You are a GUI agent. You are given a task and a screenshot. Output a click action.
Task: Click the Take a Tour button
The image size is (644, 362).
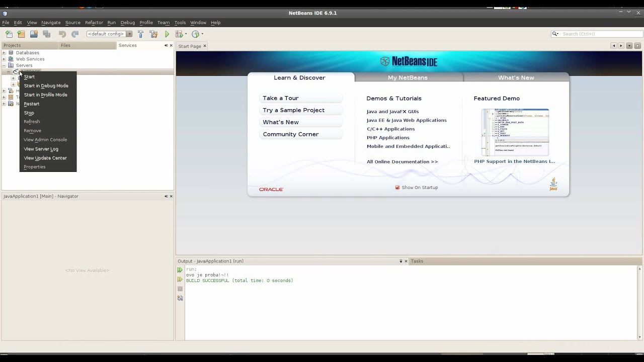[301, 98]
